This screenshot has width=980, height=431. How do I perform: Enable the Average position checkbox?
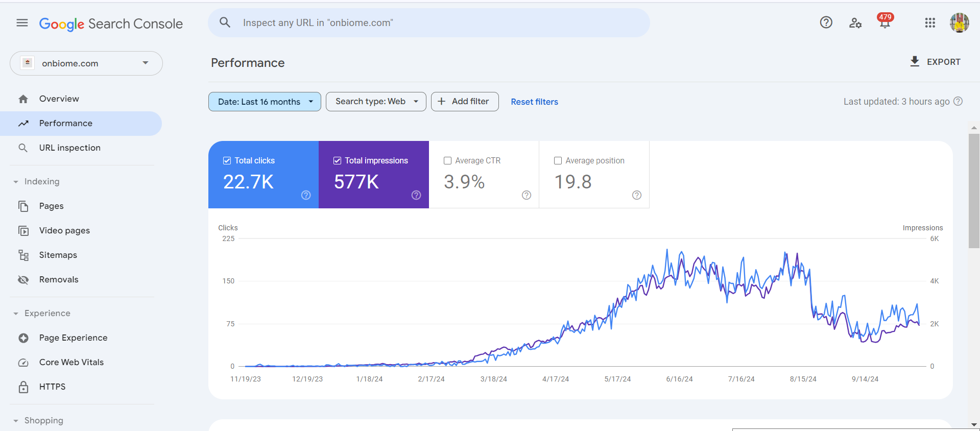coord(558,161)
